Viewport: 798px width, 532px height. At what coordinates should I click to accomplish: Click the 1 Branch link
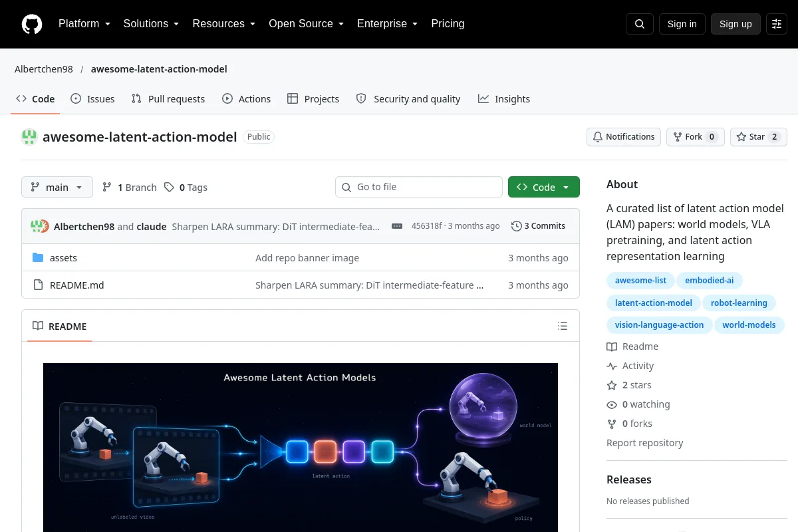click(130, 188)
